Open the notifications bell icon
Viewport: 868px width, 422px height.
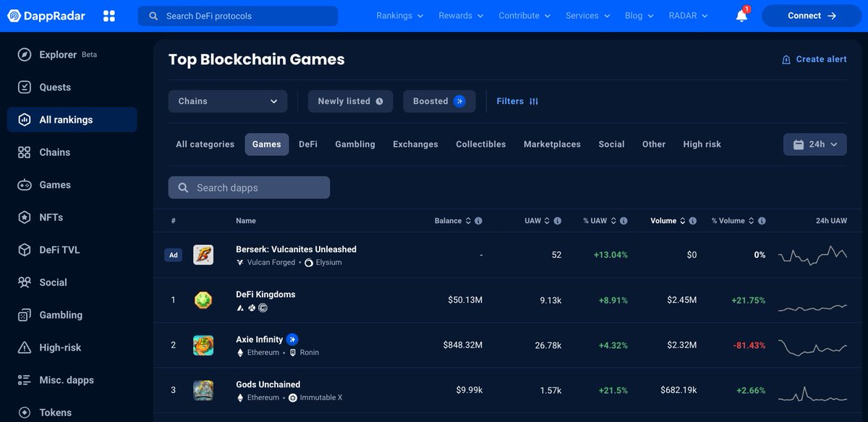point(741,16)
